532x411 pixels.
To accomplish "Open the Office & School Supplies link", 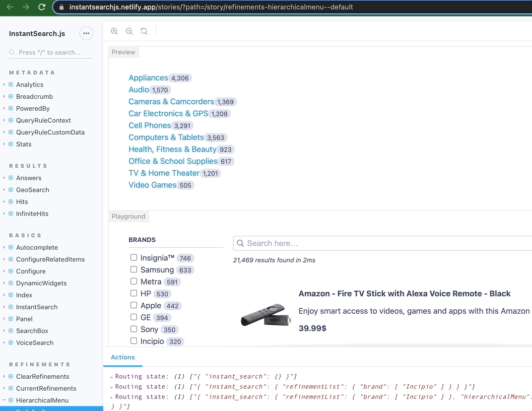I will click(x=173, y=161).
